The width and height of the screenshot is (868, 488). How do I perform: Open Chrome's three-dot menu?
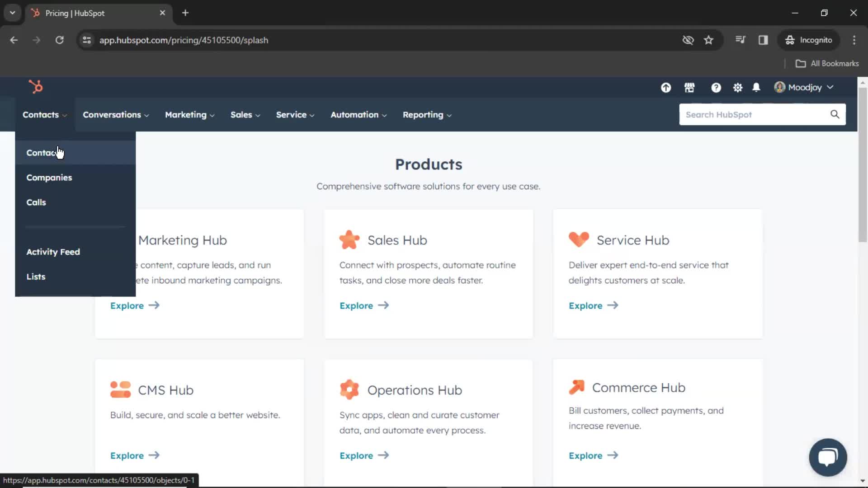point(854,40)
